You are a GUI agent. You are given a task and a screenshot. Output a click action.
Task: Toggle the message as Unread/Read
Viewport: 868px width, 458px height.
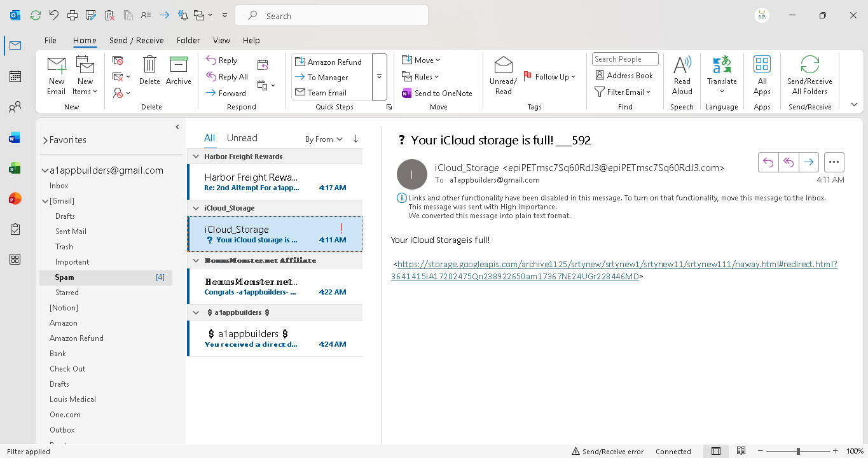click(x=502, y=75)
